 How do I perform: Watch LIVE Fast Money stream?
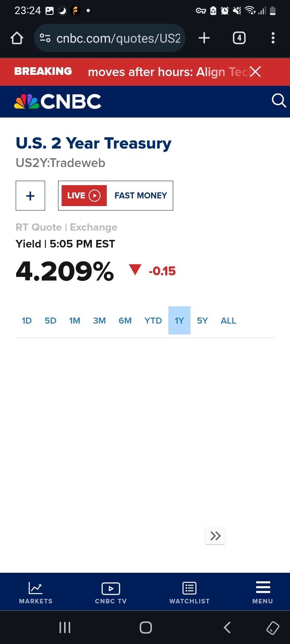116,196
